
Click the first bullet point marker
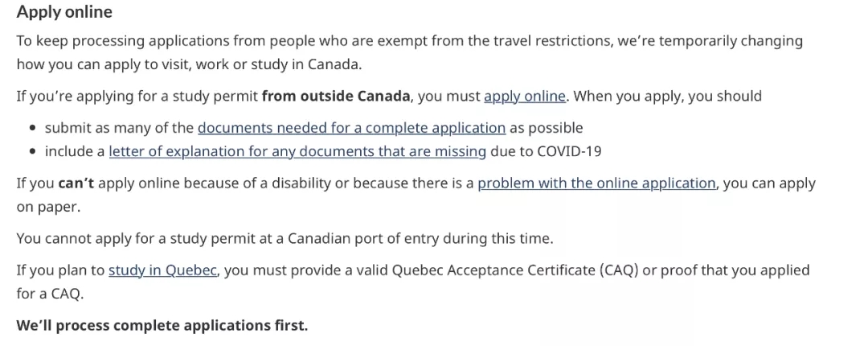click(x=34, y=128)
